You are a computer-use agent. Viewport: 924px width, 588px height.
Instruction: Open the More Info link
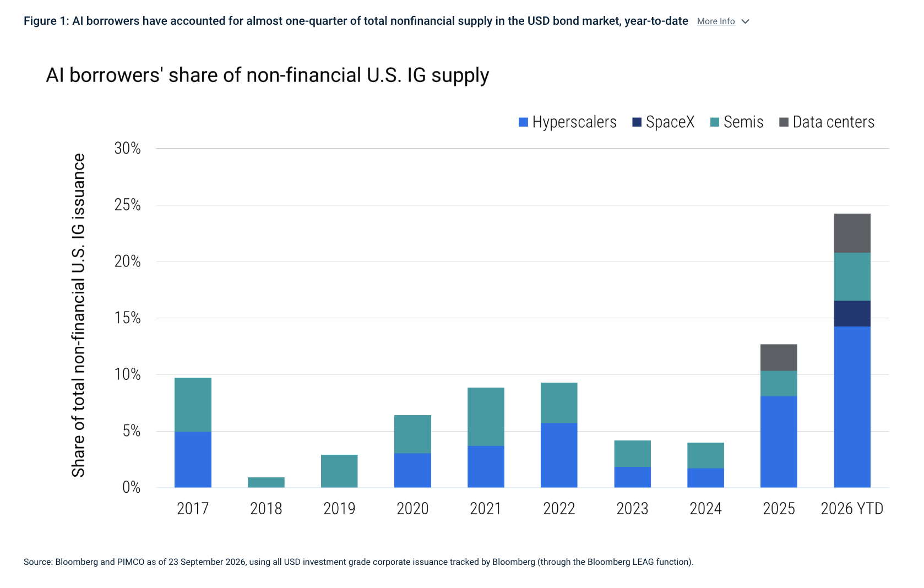tap(715, 21)
